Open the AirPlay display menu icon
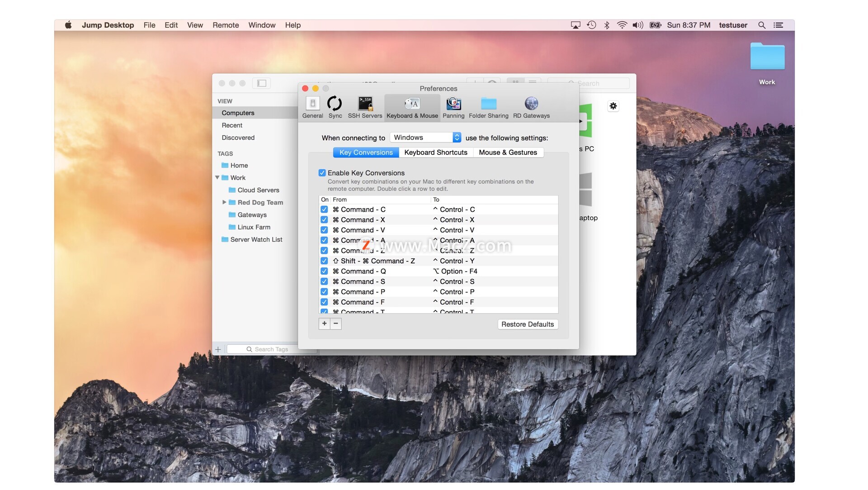 (x=576, y=25)
